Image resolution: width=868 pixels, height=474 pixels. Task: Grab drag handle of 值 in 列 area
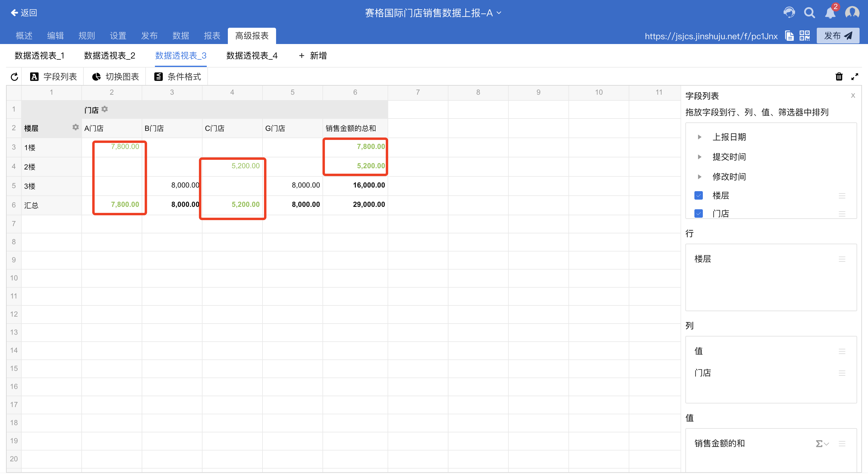(x=842, y=351)
